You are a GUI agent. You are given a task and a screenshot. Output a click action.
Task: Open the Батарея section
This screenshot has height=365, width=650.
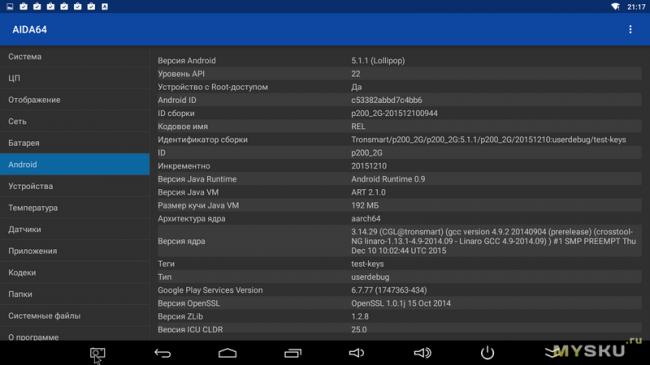tap(75, 143)
